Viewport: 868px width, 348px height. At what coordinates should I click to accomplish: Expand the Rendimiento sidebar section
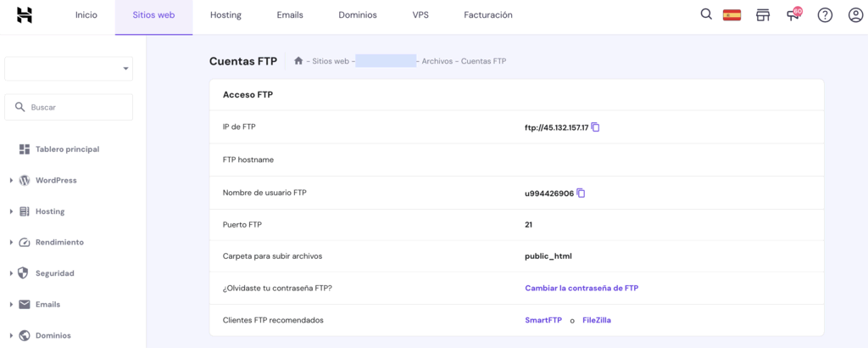point(59,242)
